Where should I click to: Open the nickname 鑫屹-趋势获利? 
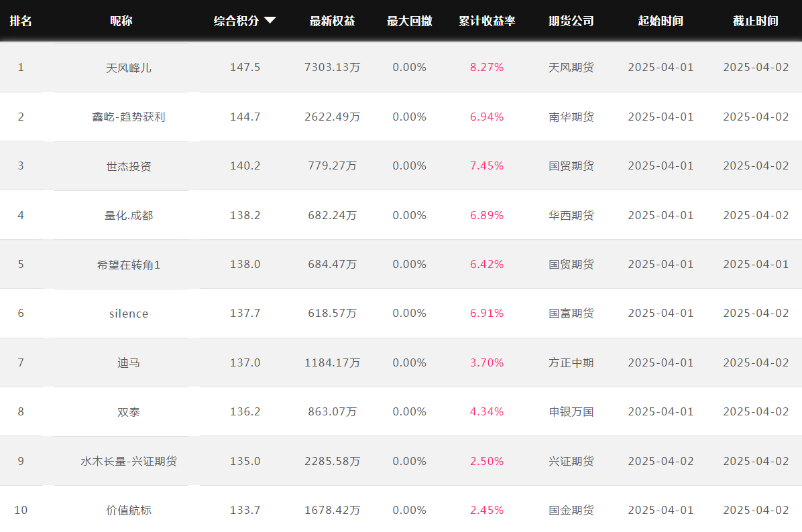pyautogui.click(x=128, y=117)
